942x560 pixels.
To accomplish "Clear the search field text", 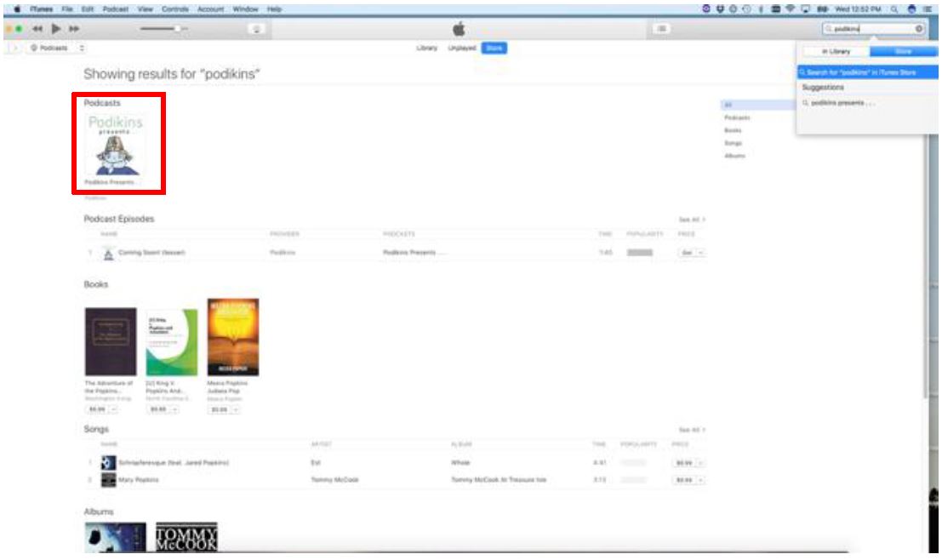I will coord(918,28).
